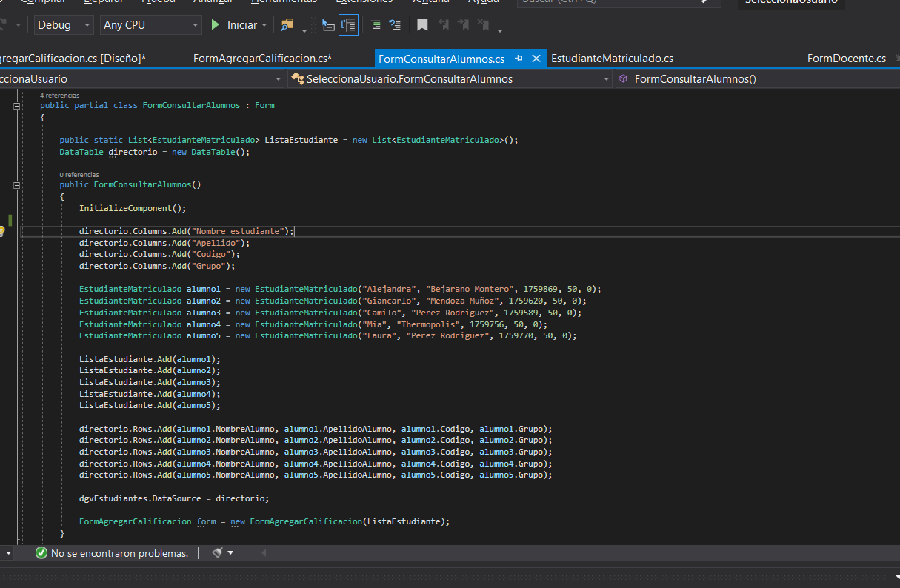Click the alumno4 declaration with "Mia"
The height and width of the screenshot is (588, 900).
[313, 324]
